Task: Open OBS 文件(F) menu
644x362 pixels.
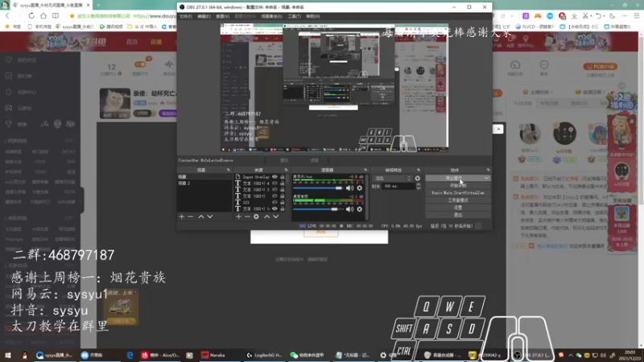Action: 186,16
